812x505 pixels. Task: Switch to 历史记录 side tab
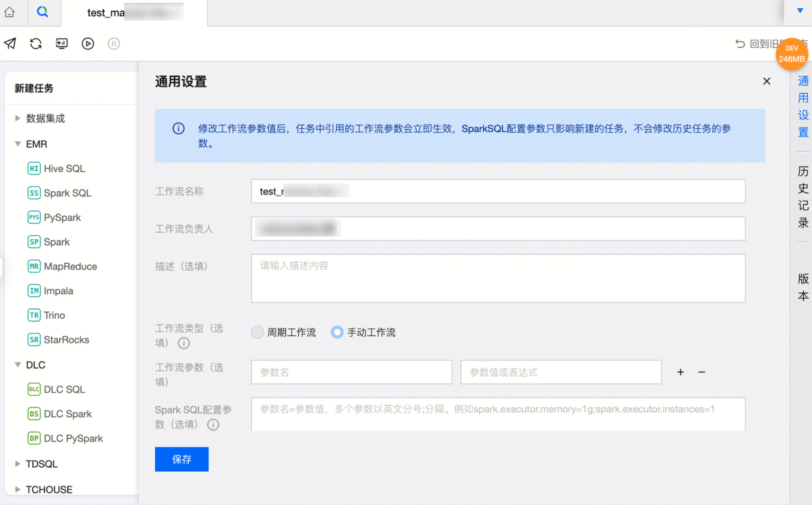click(803, 197)
